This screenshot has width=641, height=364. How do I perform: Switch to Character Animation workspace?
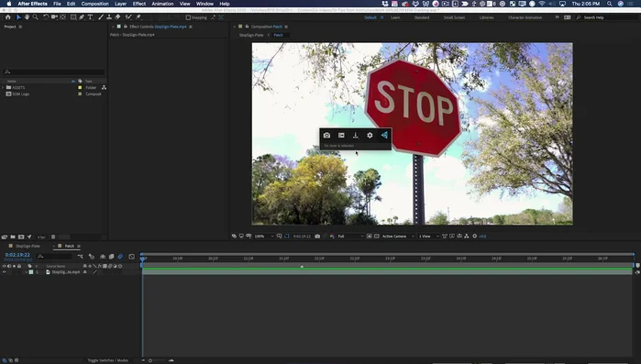(x=525, y=17)
